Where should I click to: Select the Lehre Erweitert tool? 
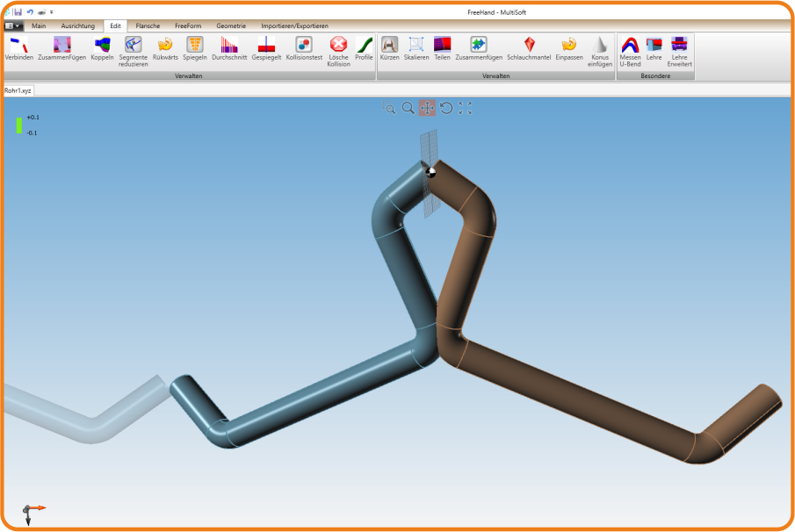(679, 46)
